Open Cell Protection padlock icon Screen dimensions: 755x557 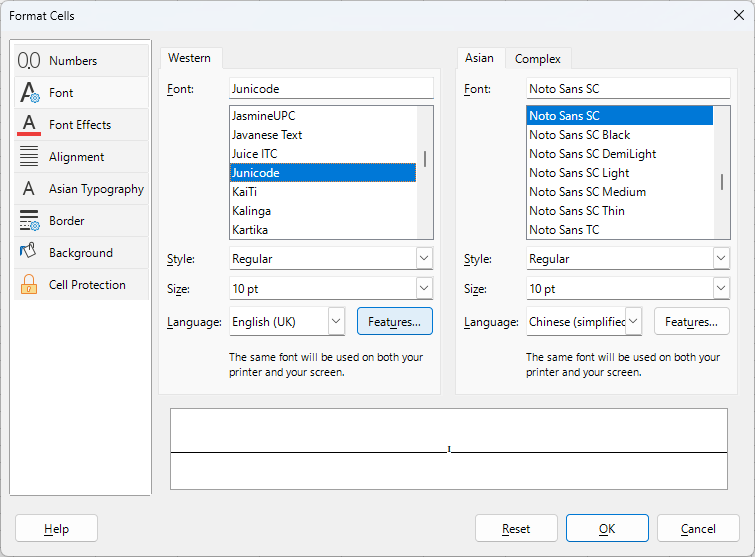29,285
